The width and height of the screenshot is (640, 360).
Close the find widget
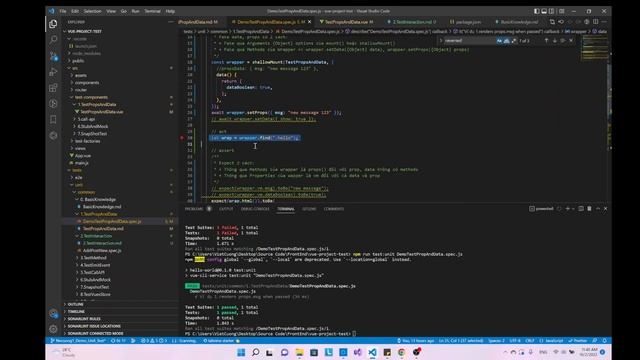pos(571,40)
